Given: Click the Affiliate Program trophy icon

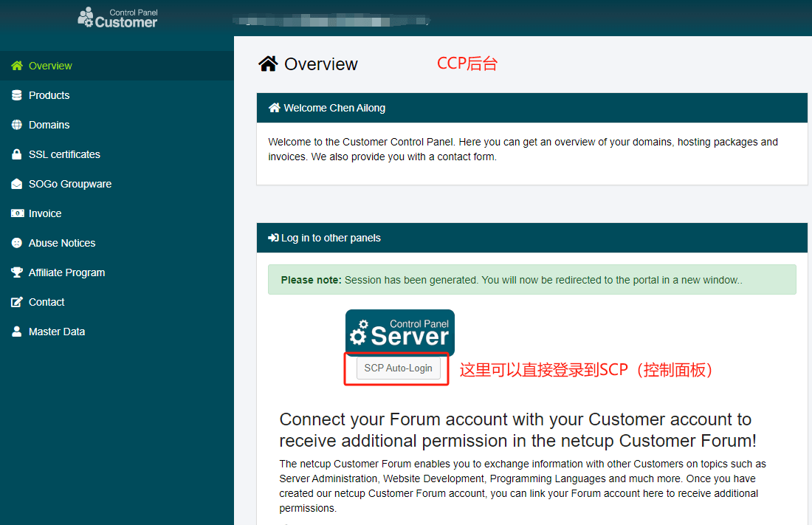Looking at the screenshot, I should 17,272.
